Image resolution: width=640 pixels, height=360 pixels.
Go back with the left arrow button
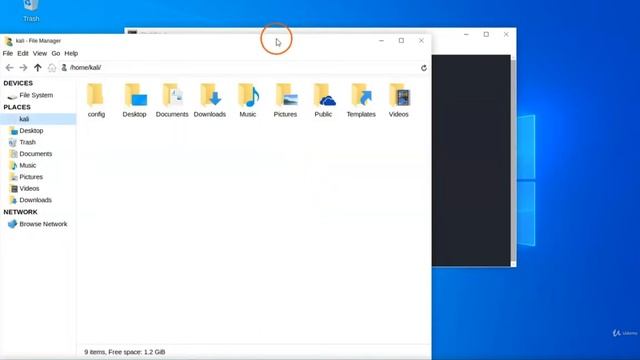pos(9,68)
